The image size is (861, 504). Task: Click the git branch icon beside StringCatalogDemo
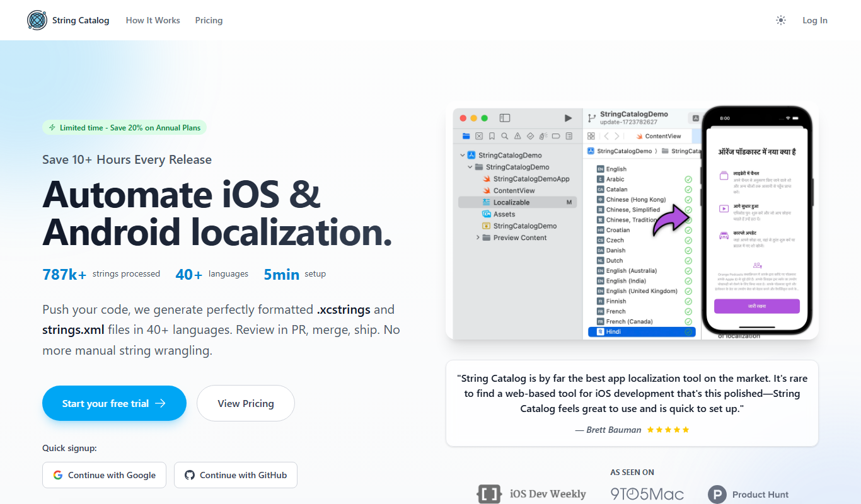pyautogui.click(x=591, y=118)
